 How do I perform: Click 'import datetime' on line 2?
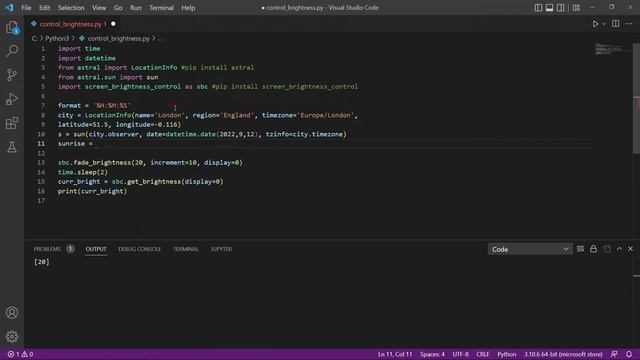87,58
